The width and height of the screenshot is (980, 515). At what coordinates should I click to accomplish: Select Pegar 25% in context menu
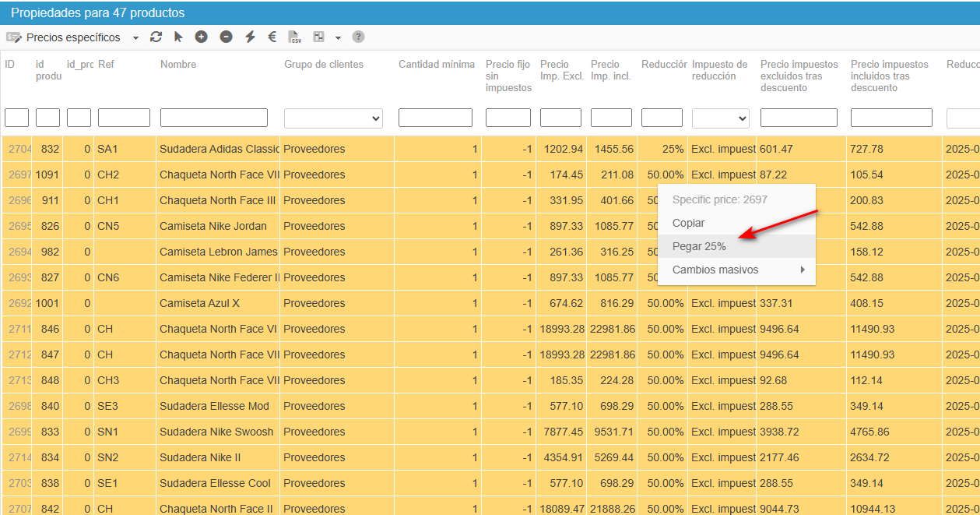coord(699,246)
